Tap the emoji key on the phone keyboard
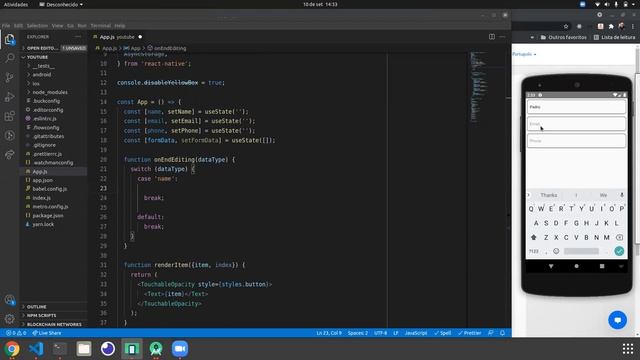640x360 pixels. click(556, 251)
